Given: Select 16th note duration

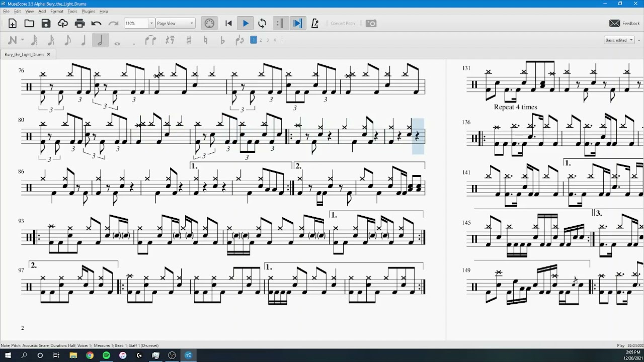Looking at the screenshot, I should (51, 40).
